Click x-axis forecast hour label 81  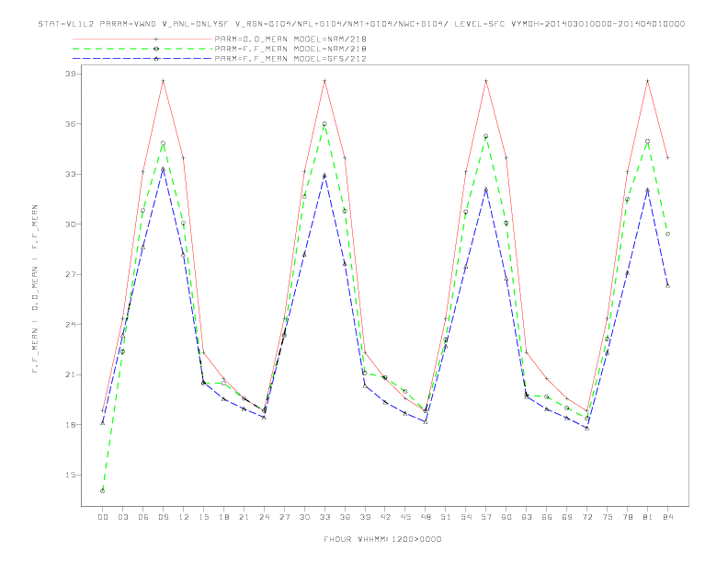click(x=648, y=517)
